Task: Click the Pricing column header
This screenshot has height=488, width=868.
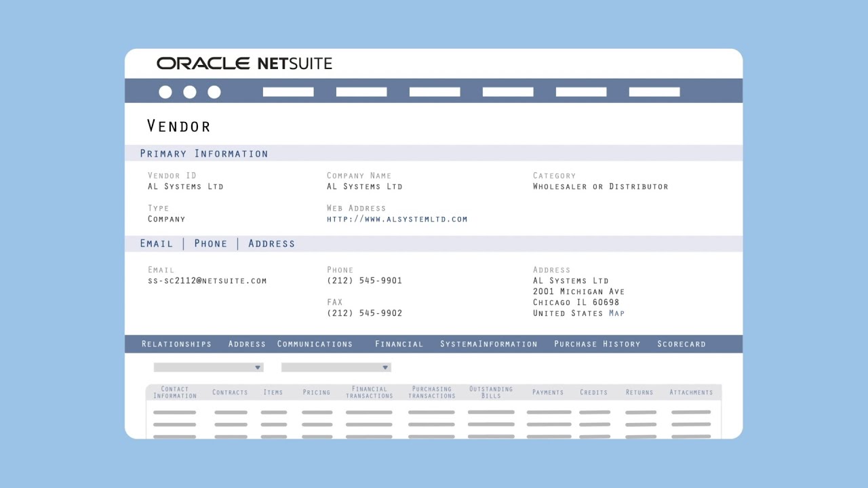Action: pyautogui.click(x=317, y=392)
